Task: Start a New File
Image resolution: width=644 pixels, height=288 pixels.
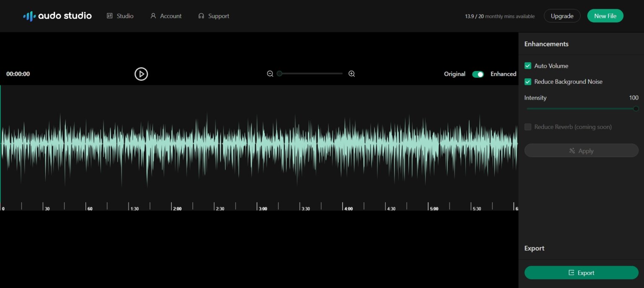Action: pos(605,16)
